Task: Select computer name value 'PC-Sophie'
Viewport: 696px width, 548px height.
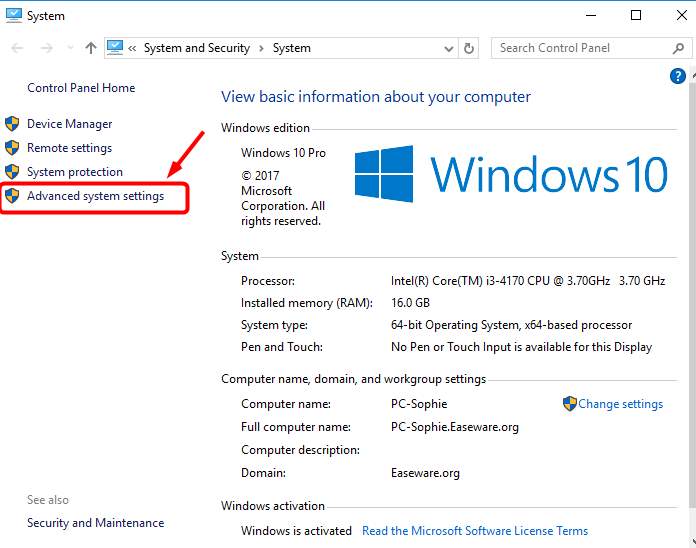Action: (419, 404)
